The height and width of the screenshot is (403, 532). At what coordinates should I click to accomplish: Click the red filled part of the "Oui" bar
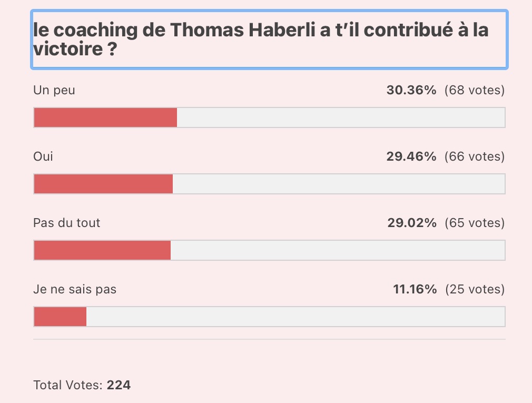coord(103,184)
